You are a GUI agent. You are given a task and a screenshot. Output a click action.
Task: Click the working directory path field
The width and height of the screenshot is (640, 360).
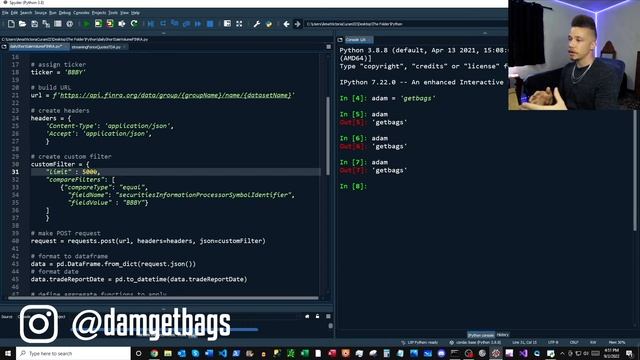click(406, 24)
